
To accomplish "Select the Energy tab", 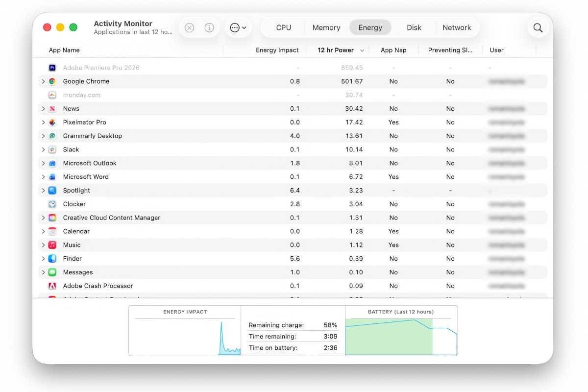I will tap(370, 28).
